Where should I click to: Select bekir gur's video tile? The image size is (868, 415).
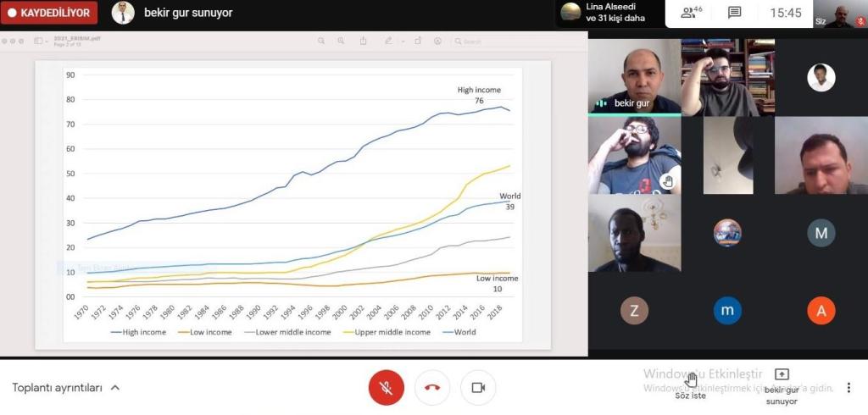pos(634,77)
